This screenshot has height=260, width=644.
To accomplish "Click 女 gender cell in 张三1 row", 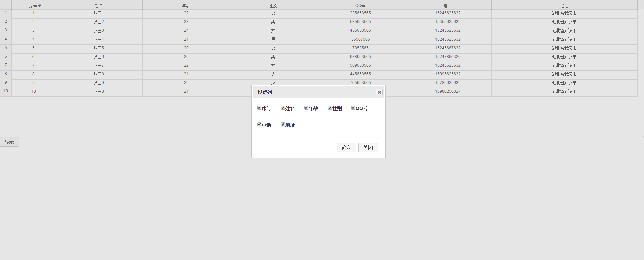I will pos(273,13).
